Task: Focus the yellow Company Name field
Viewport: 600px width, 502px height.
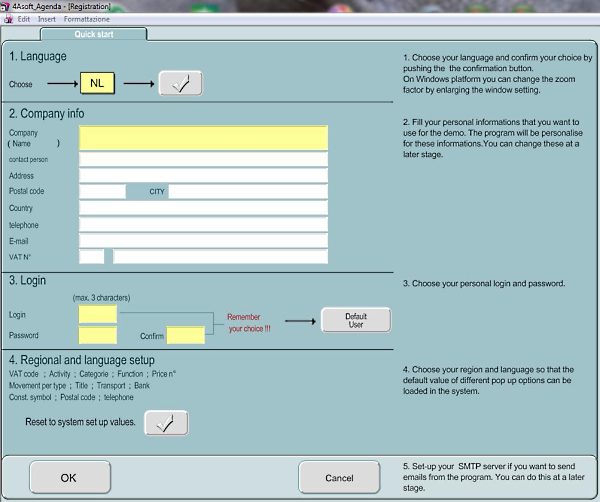Action: pos(203,138)
